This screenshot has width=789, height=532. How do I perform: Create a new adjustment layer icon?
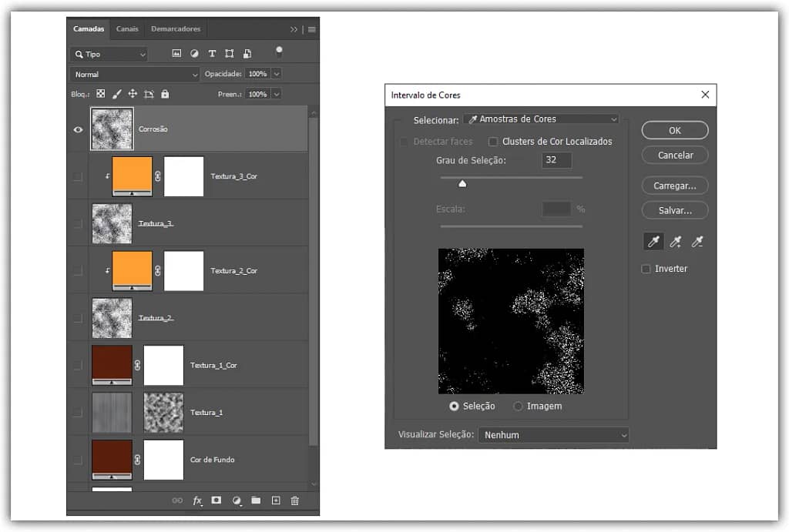tap(237, 500)
